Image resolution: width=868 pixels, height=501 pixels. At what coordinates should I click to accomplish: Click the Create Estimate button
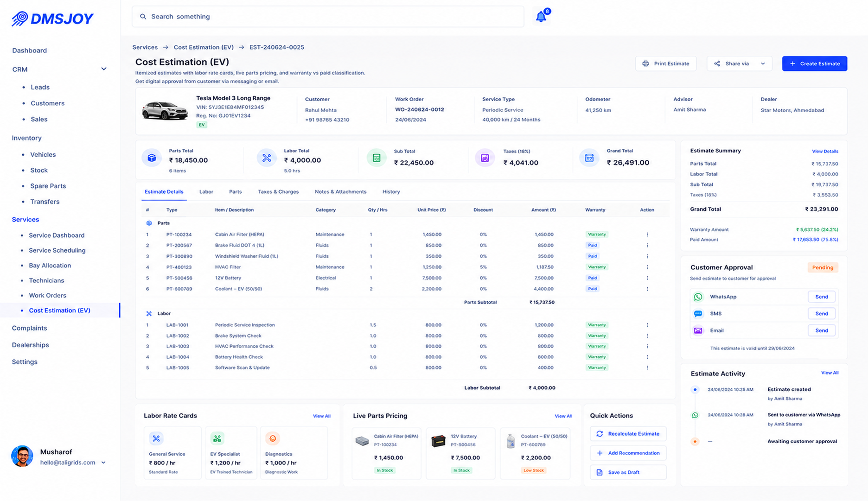[814, 63]
